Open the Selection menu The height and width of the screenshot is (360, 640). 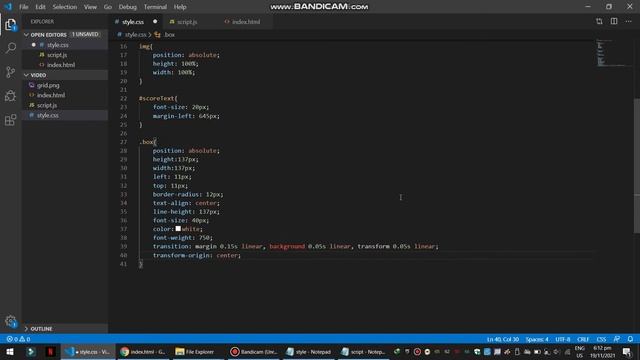(64, 7)
